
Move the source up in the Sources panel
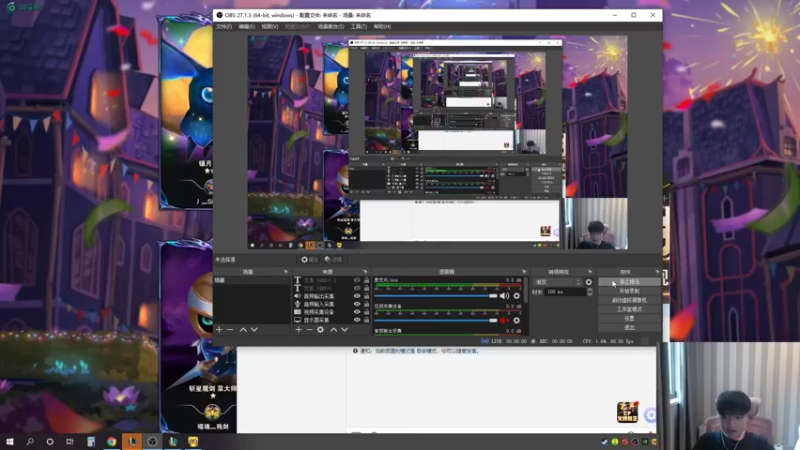(x=334, y=330)
